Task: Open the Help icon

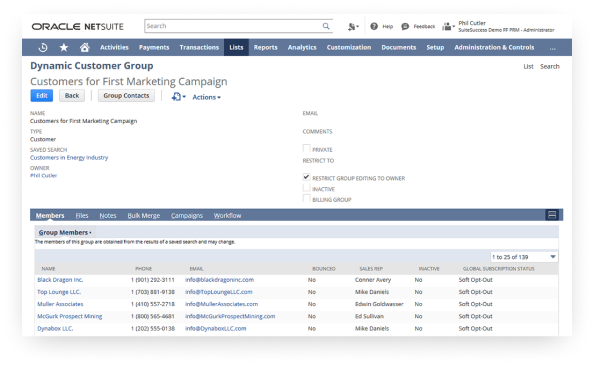Action: [374, 26]
